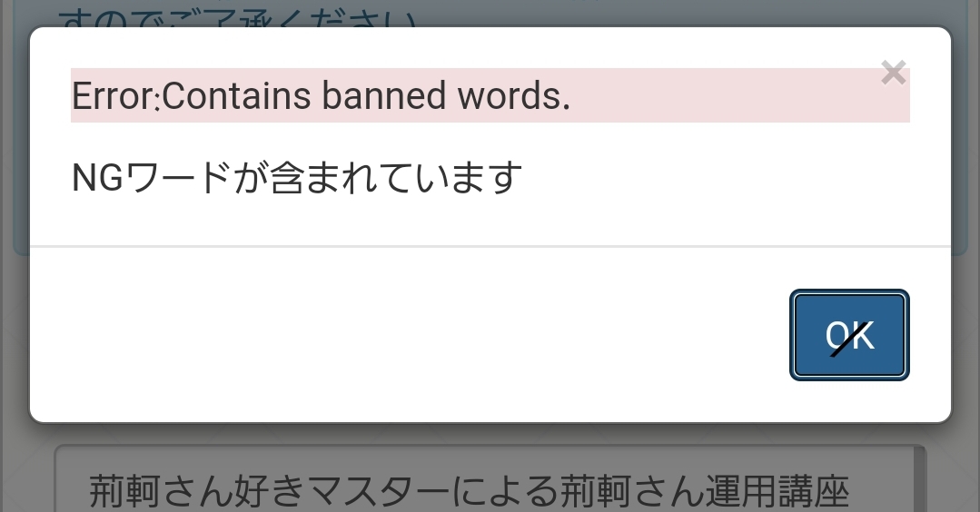Close the dialog using the X icon

[x=893, y=73]
